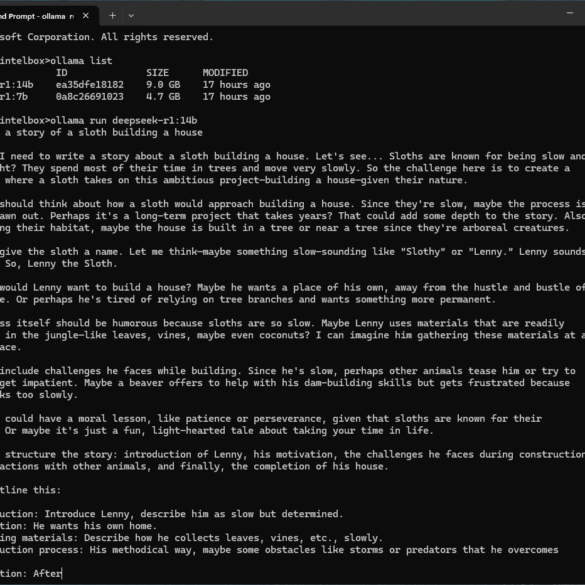The height and width of the screenshot is (585, 585).
Task: Click the 'SIZE' column header
Action: click(x=157, y=72)
